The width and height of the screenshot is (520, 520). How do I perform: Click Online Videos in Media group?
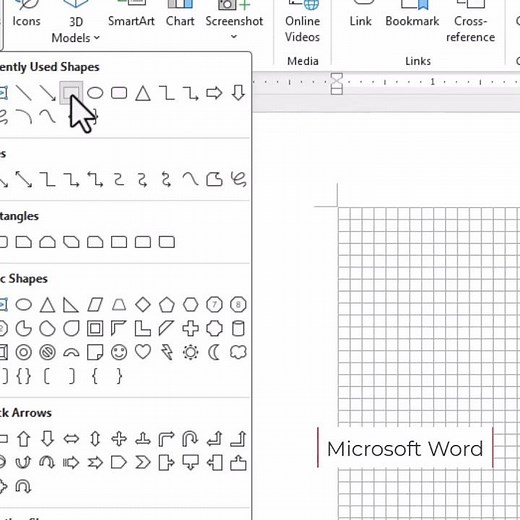coord(302,22)
